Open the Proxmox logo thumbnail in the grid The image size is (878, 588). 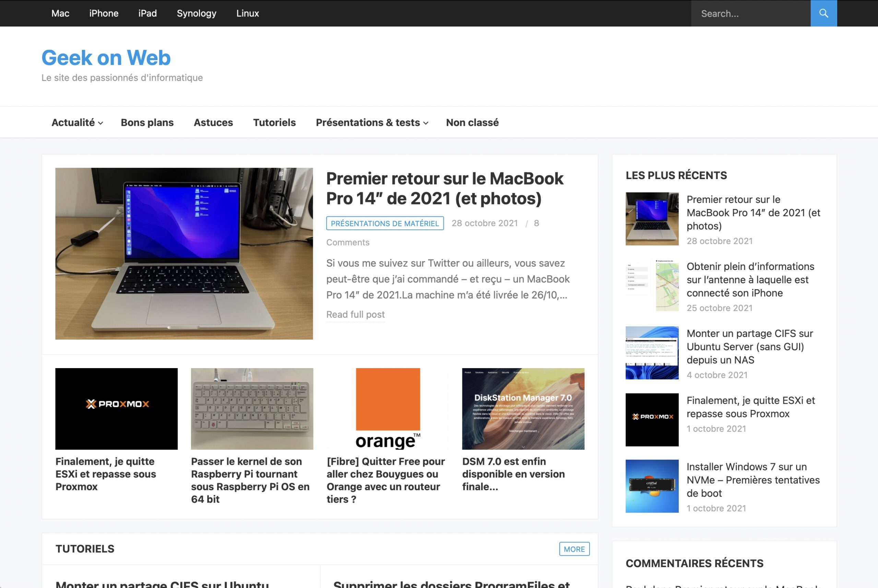(117, 409)
